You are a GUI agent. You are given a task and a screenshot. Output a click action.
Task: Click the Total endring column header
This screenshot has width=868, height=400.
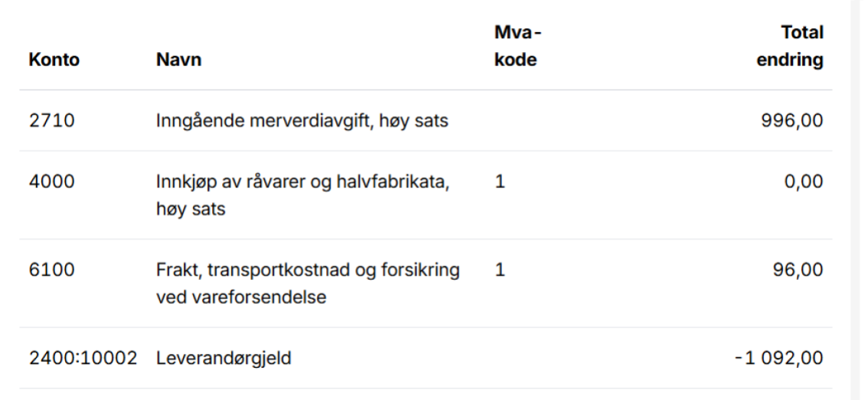coord(790,46)
